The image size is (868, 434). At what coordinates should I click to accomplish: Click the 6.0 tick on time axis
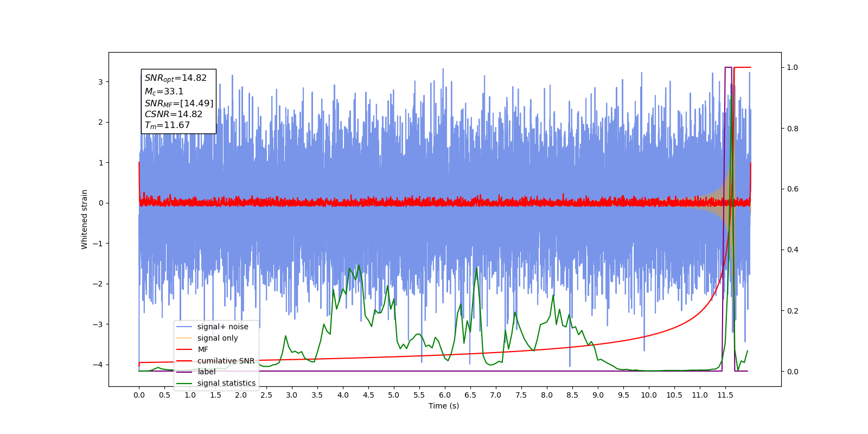click(x=445, y=395)
